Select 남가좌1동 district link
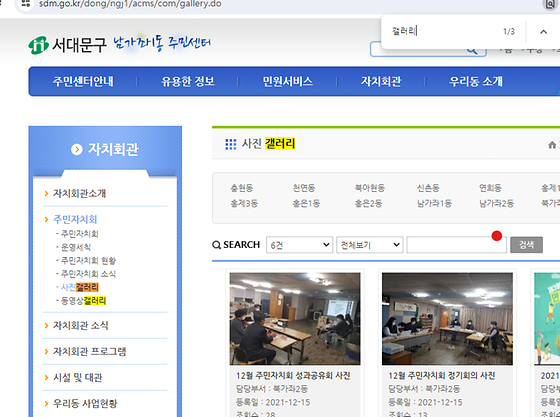 [434, 204]
